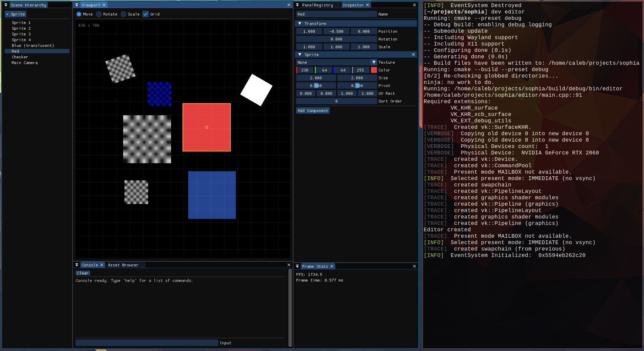This screenshot has width=644, height=351.
Task: Close the Frame Stats tab X
Action: pyautogui.click(x=332, y=266)
